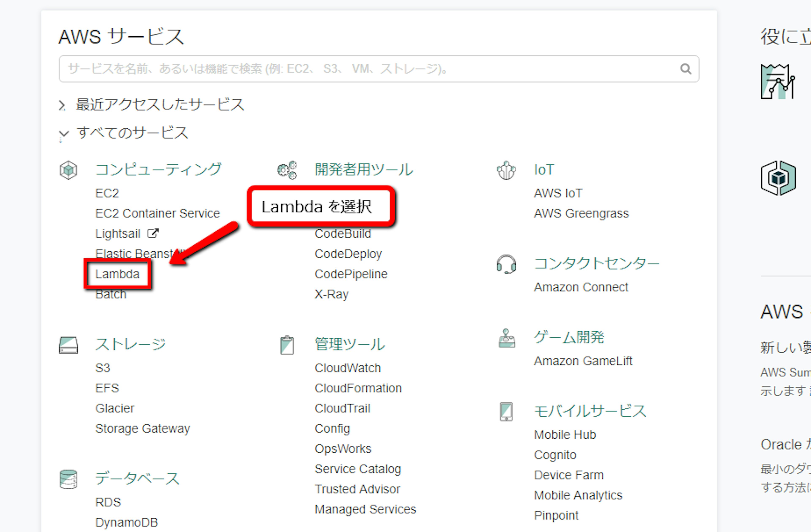Click the Developer Tools gears icon
The height and width of the screenshot is (532, 811).
287,170
